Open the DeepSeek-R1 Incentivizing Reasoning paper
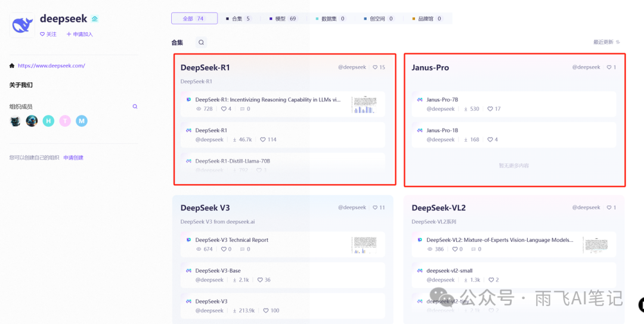644x324 pixels. click(268, 99)
